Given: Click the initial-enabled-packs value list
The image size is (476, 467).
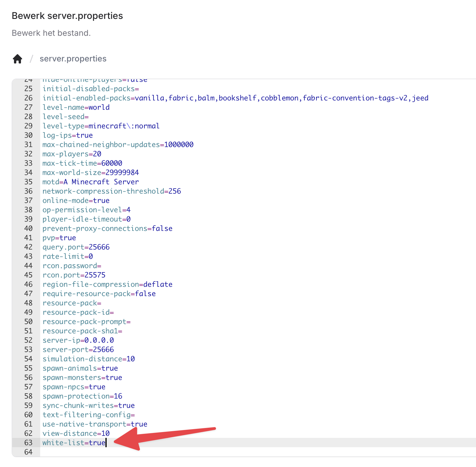Looking at the screenshot, I should [281, 98].
